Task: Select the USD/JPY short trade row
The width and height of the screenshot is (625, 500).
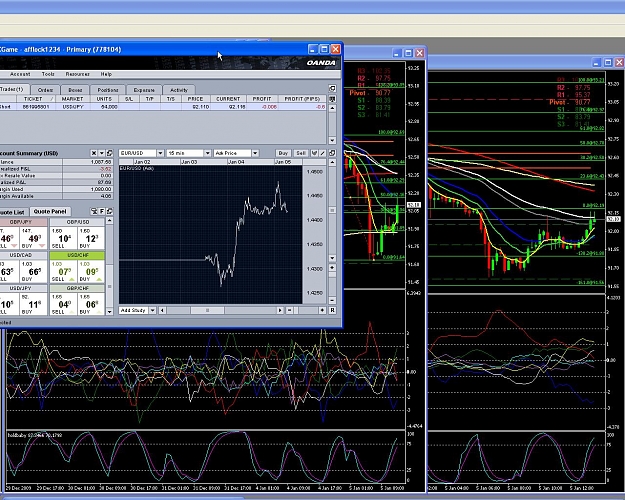Action: [163, 107]
